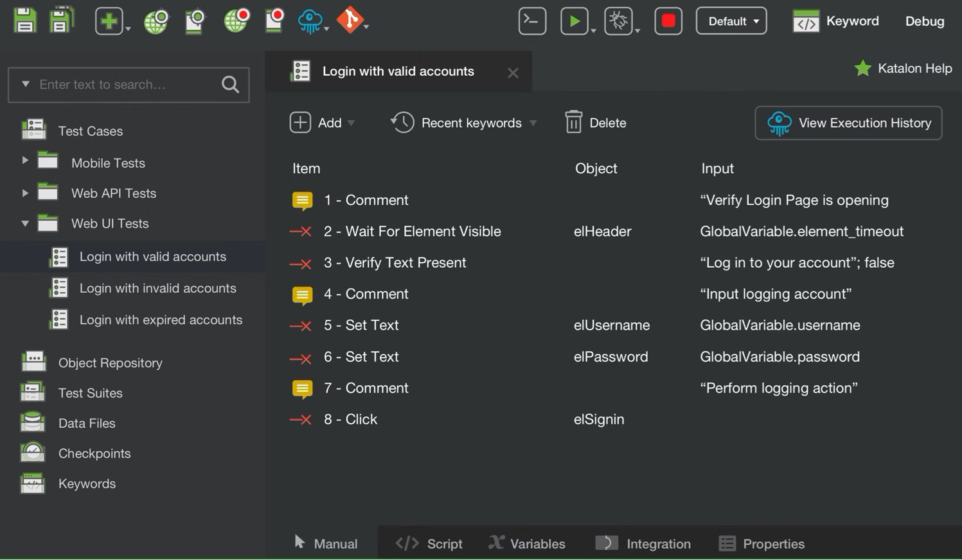Open the terminal command icon

(x=532, y=21)
